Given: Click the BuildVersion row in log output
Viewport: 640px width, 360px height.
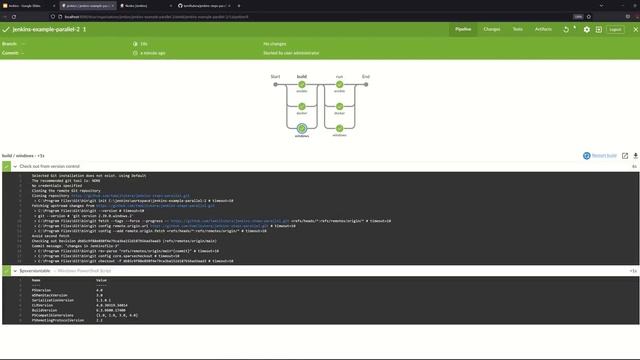Looking at the screenshot, I should [x=78, y=310].
